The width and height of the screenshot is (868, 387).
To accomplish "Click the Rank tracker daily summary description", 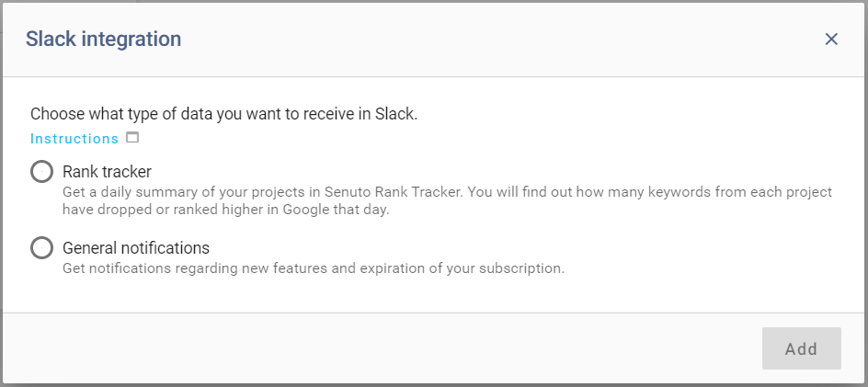I will (447, 201).
